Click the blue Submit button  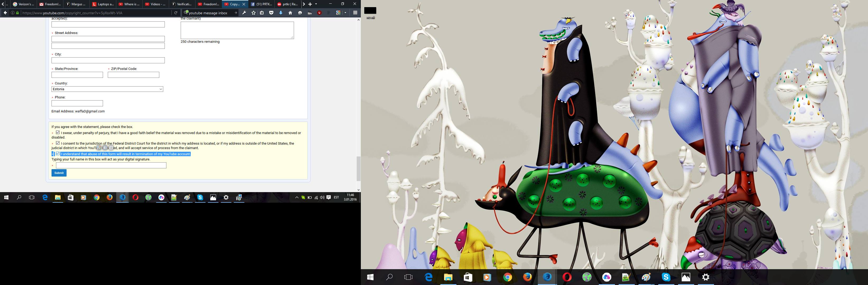point(59,173)
